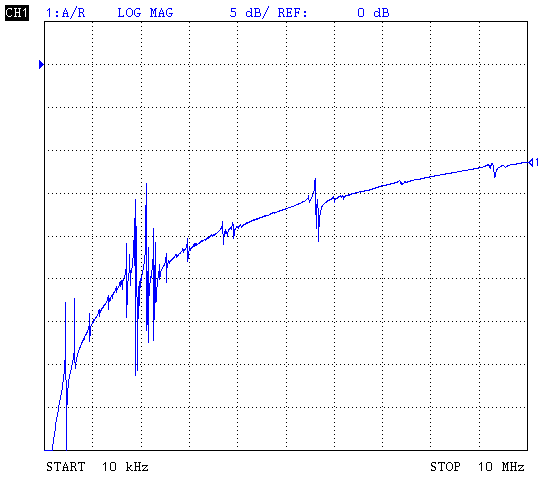The height and width of the screenshot is (480, 560).
Task: Click the STOP 10 MHz label
Action: point(477,466)
